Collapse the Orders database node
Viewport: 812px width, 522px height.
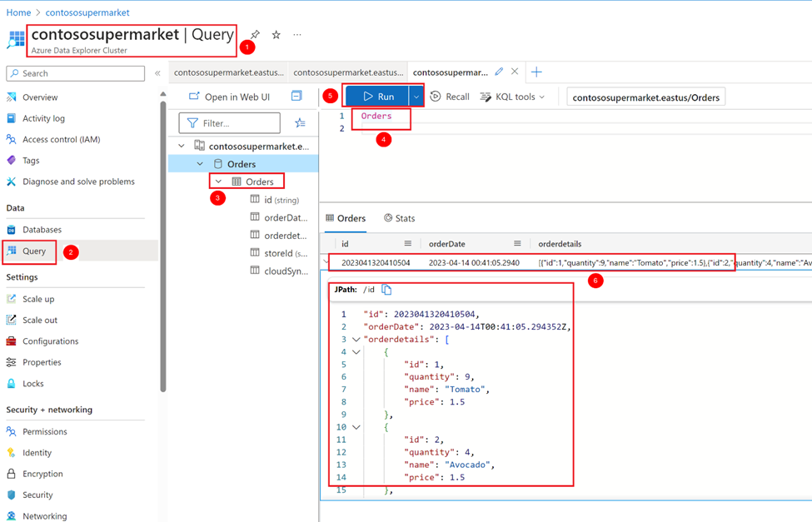point(200,164)
